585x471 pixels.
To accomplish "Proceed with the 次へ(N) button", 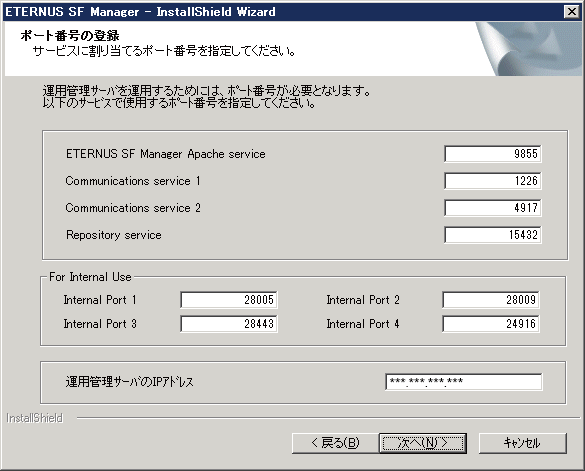I will (423, 443).
